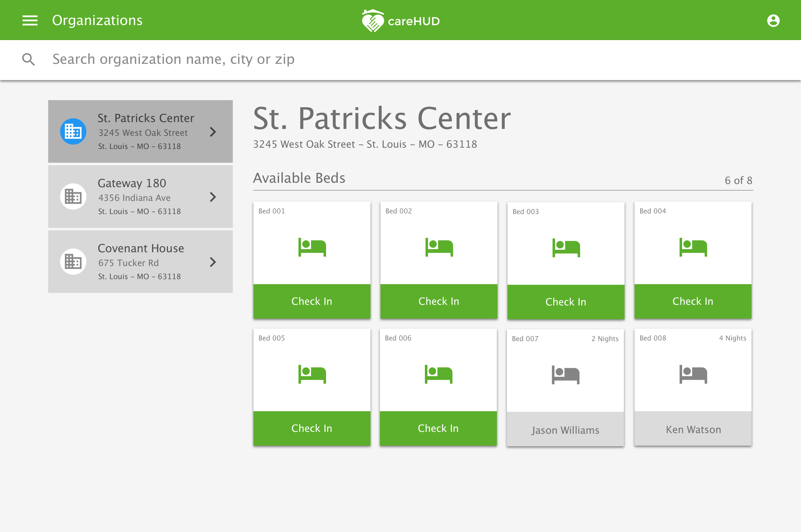Open Ken Watson's occupied bed card

coord(693,429)
